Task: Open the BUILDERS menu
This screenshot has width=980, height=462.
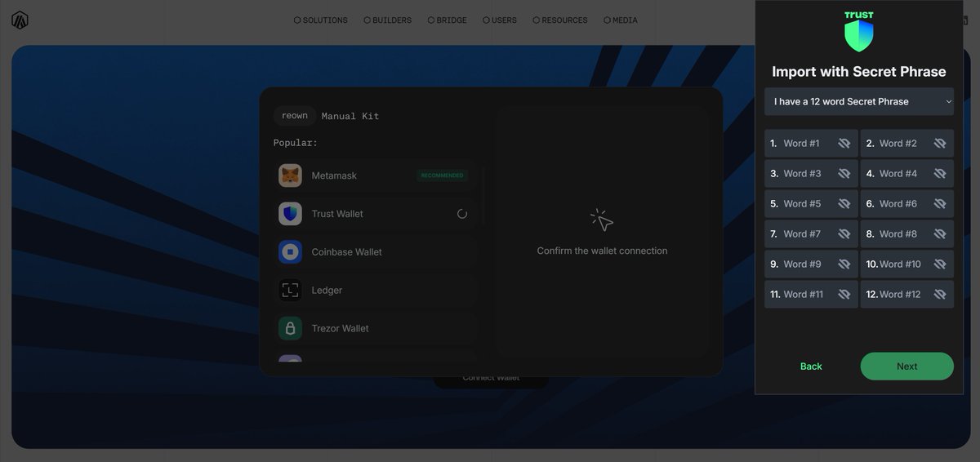Action: tap(388, 20)
